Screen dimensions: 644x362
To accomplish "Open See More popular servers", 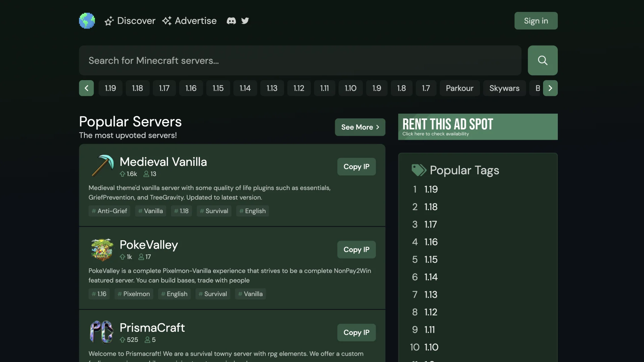I will [x=360, y=127].
